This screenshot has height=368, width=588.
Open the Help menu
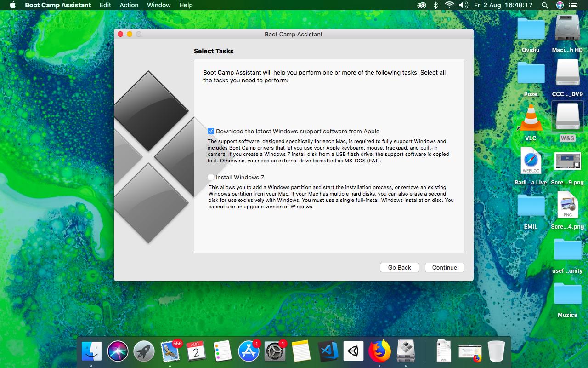(x=186, y=5)
